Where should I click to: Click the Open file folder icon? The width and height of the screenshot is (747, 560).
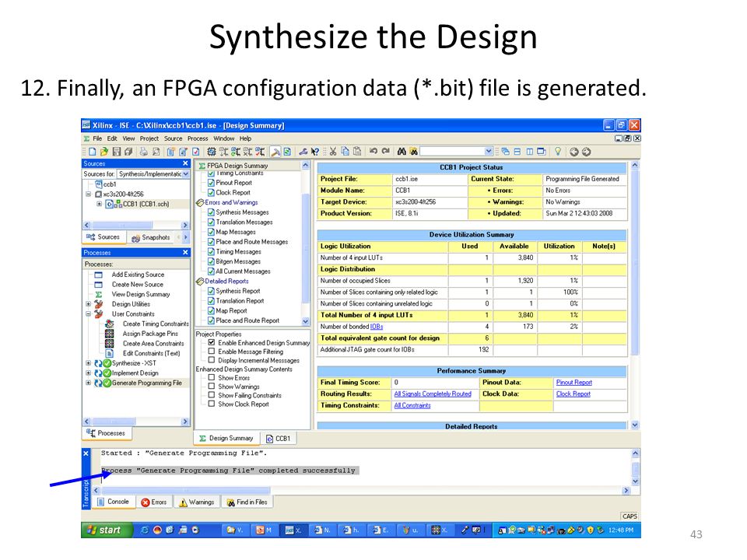(x=104, y=152)
